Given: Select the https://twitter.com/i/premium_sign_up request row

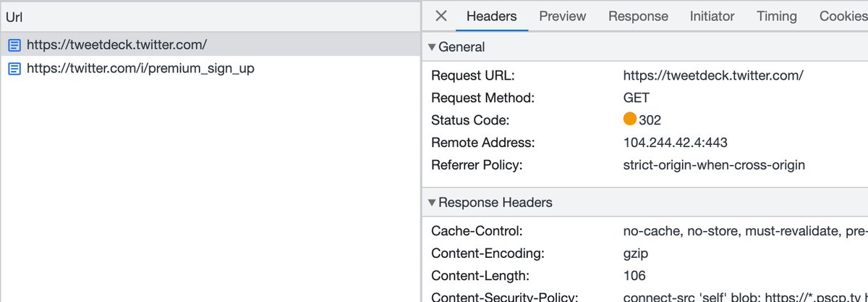Looking at the screenshot, I should (210, 69).
